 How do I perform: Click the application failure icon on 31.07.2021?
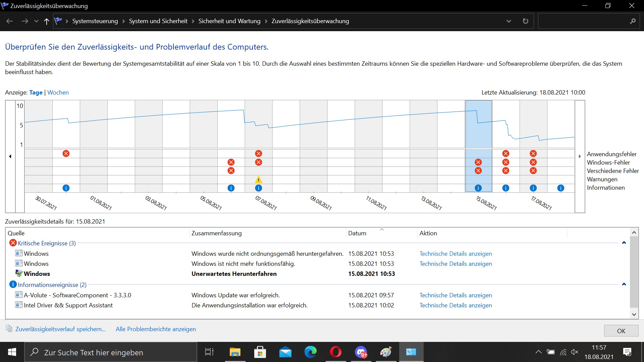[66, 154]
